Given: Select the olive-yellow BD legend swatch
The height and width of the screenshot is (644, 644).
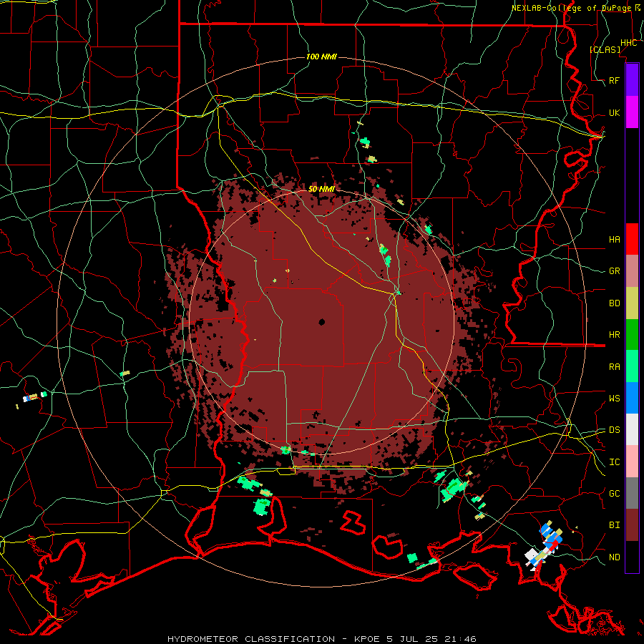Looking at the screenshot, I should [x=632, y=303].
